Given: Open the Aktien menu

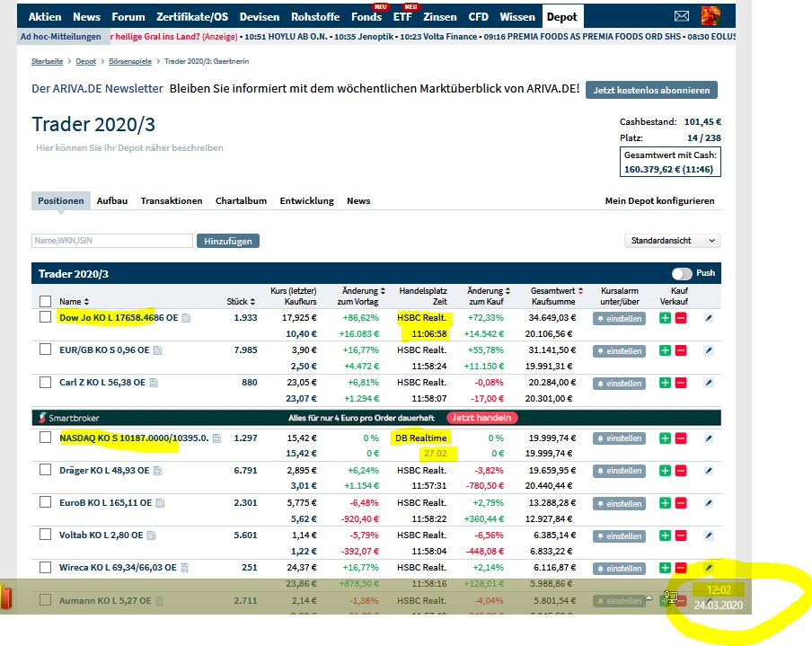Looking at the screenshot, I should [45, 16].
